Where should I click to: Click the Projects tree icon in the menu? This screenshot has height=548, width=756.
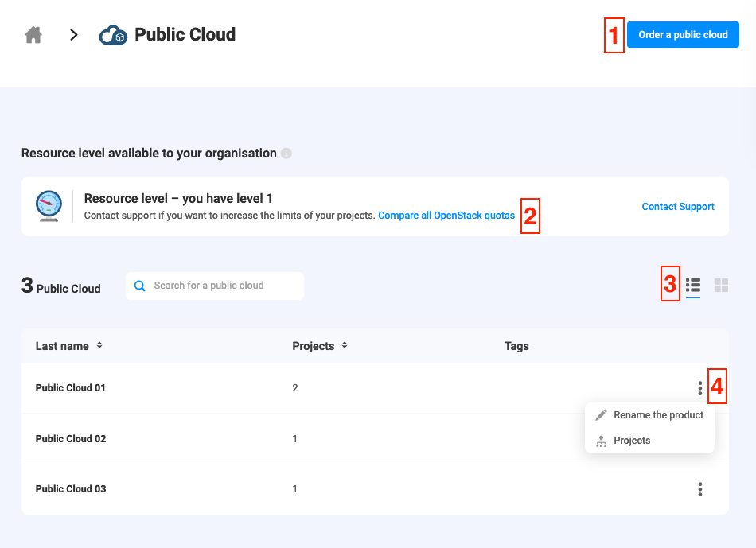click(601, 441)
